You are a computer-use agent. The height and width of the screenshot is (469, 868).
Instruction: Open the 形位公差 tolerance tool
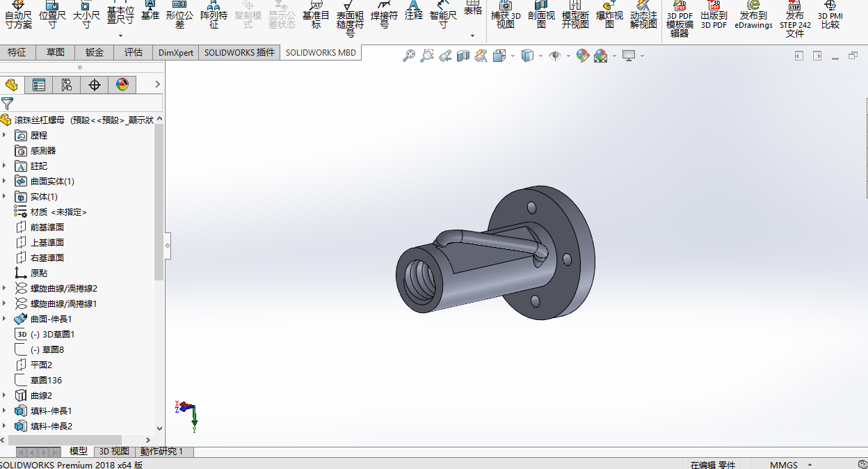pyautogui.click(x=179, y=15)
